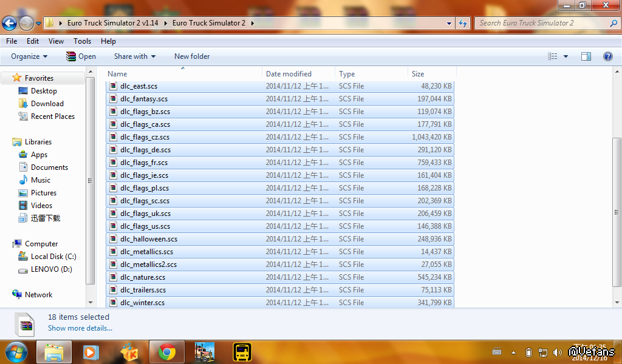The width and height of the screenshot is (622, 364).
Task: Select Libraries in navigation pane
Action: coord(38,142)
